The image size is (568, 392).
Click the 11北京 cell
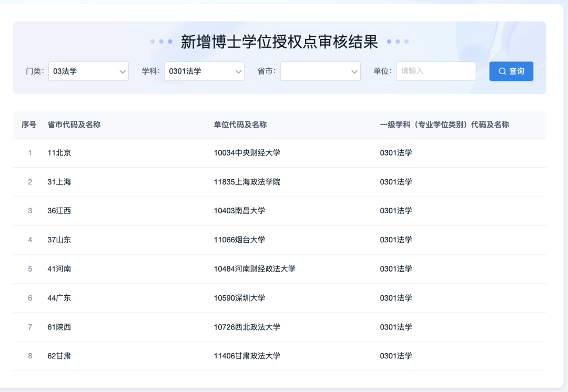[59, 153]
